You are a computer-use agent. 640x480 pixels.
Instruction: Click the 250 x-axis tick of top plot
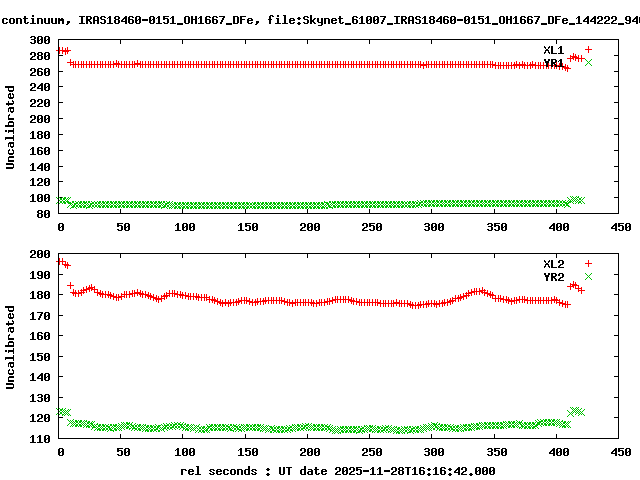coord(372,227)
